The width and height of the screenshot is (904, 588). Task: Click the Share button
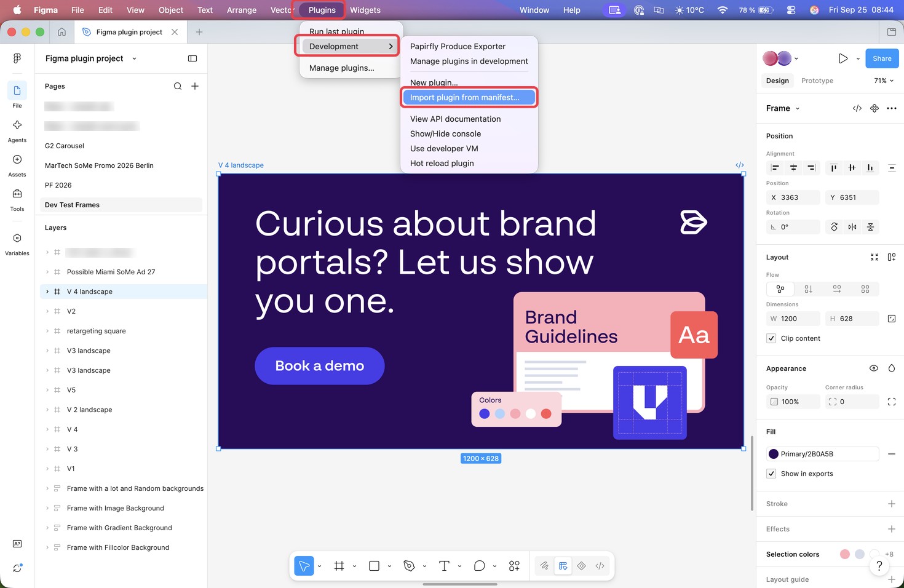pyautogui.click(x=882, y=58)
